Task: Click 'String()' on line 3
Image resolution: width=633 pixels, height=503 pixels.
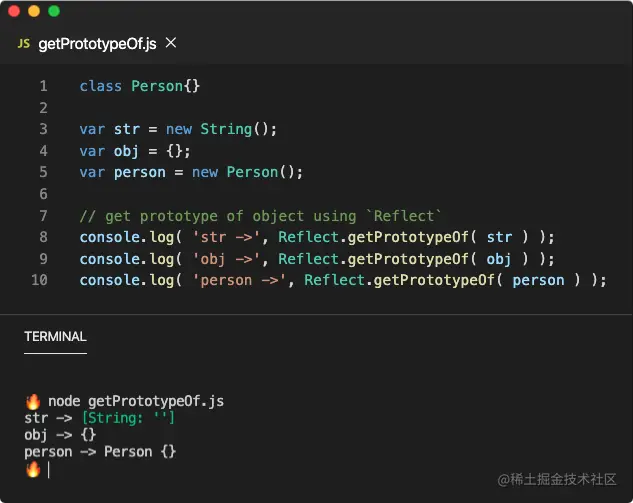Action: coord(234,129)
